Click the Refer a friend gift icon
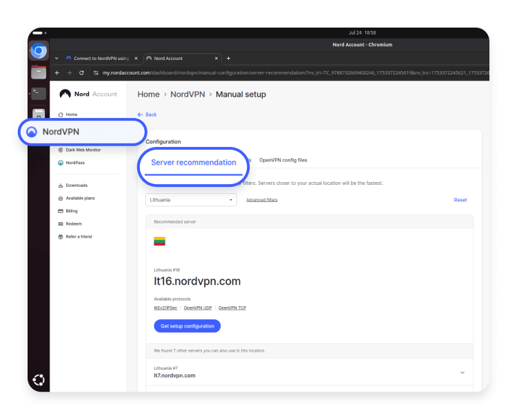517x420 pixels. pos(61,237)
